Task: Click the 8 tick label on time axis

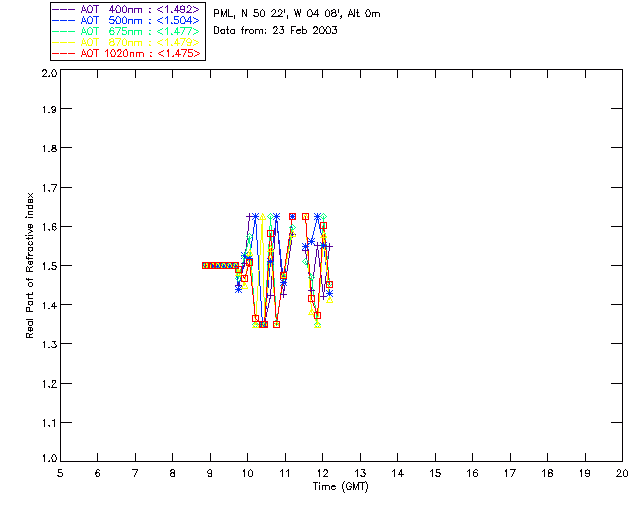Action: (x=172, y=472)
